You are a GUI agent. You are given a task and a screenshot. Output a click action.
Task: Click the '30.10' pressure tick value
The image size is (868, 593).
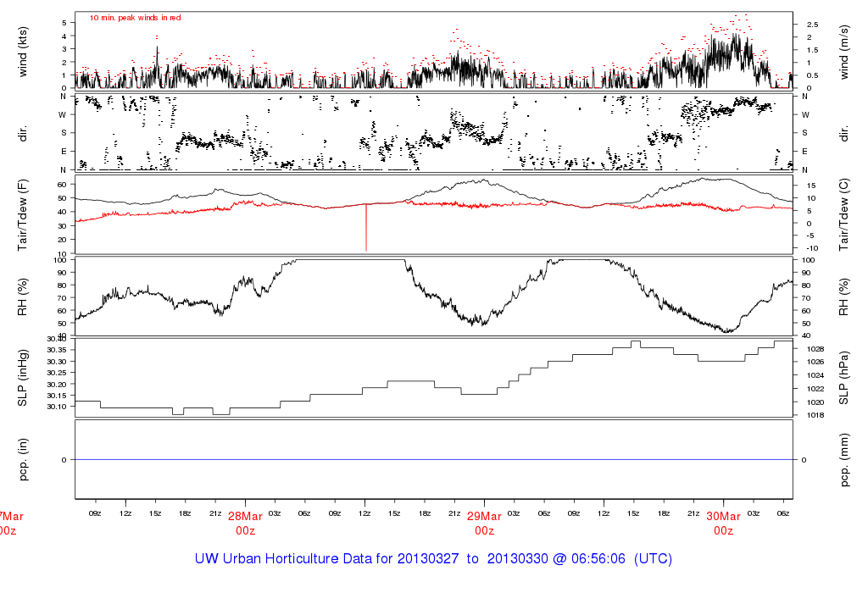tap(58, 407)
